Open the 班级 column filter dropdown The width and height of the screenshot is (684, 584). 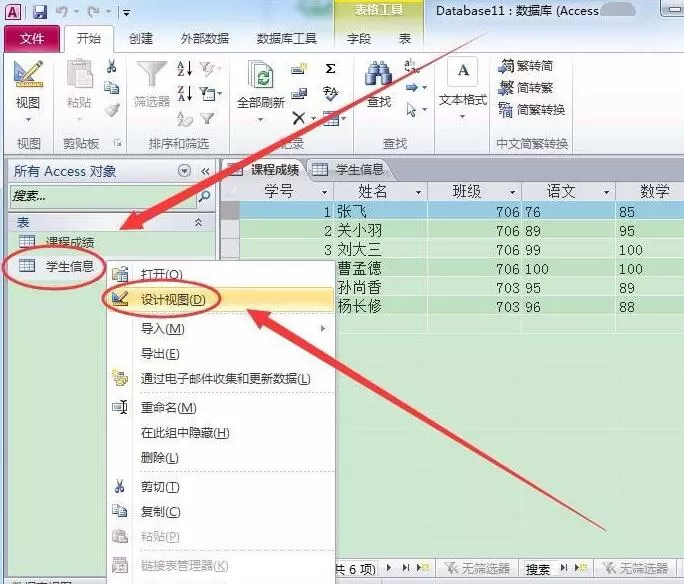tap(513, 192)
